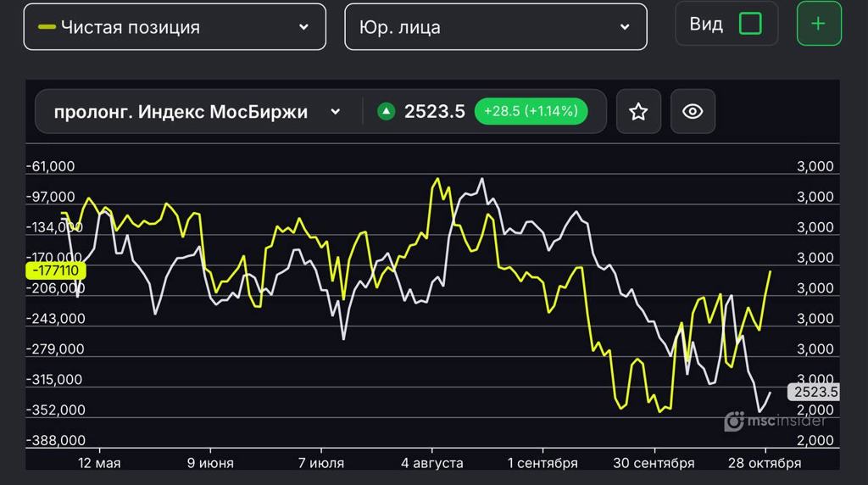Open the Юр. лица dropdown

pos(495,27)
